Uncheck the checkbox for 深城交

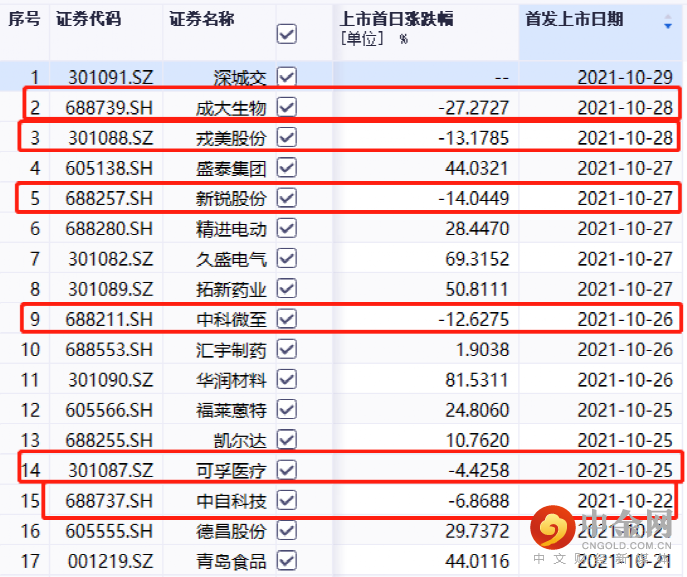(287, 77)
